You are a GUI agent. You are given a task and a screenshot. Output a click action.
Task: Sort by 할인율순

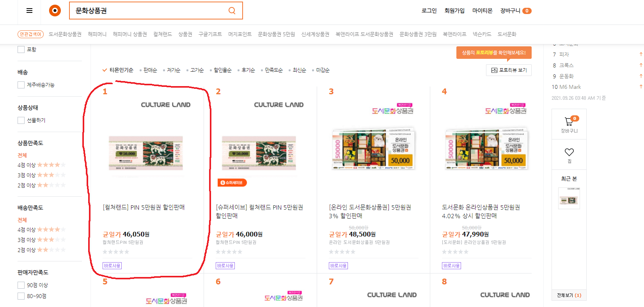(x=223, y=70)
